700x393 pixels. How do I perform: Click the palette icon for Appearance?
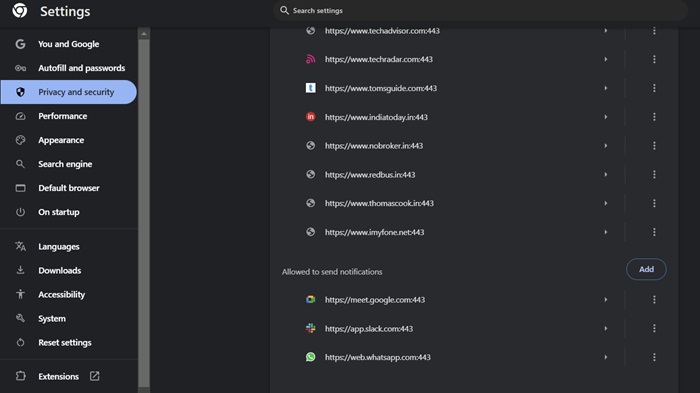click(x=20, y=140)
